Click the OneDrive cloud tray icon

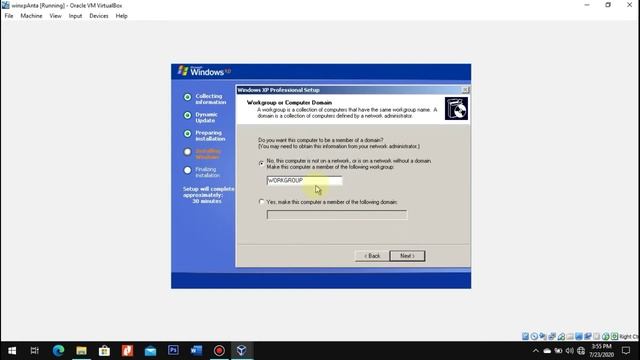[x=547, y=351]
